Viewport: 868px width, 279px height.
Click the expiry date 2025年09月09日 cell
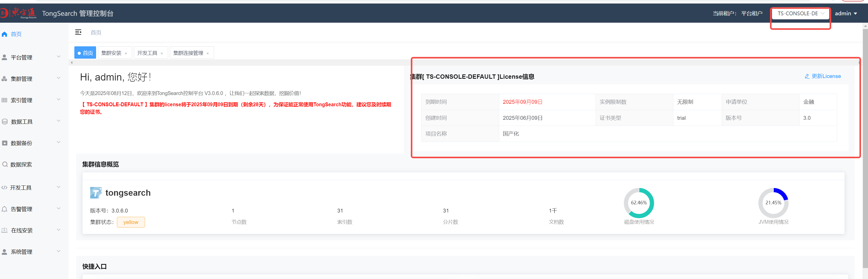tap(547, 102)
